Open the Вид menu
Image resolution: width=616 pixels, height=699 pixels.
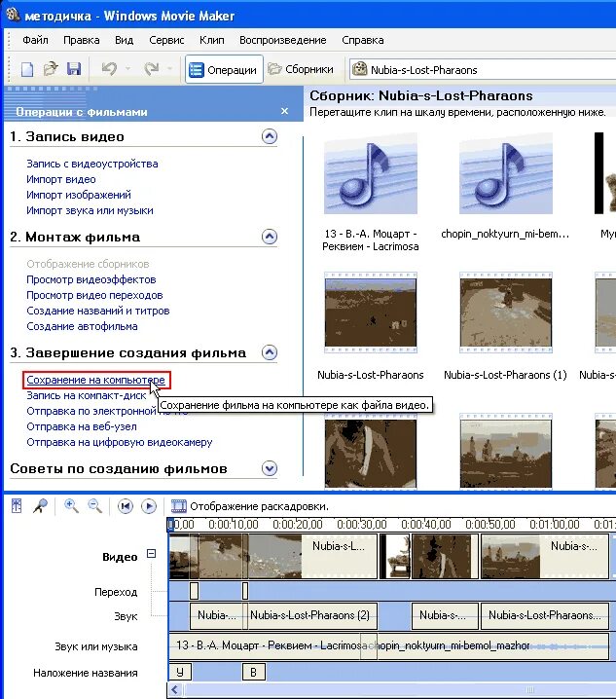pos(124,40)
